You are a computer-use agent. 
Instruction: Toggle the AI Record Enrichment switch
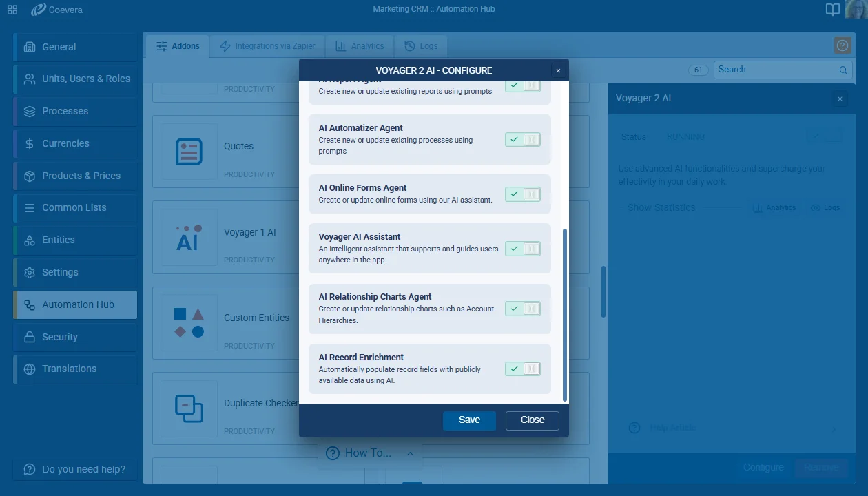point(523,369)
